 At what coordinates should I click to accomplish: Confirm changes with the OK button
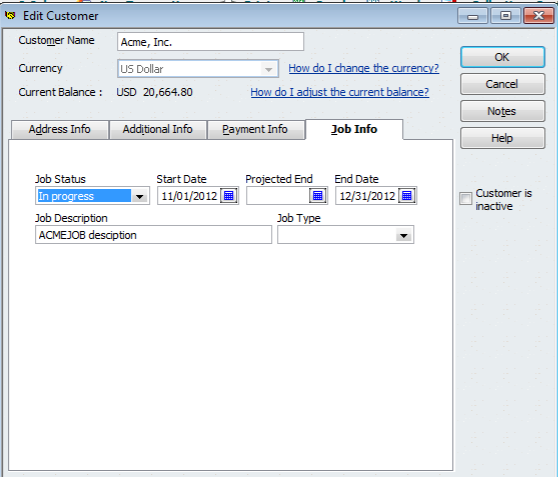[502, 57]
